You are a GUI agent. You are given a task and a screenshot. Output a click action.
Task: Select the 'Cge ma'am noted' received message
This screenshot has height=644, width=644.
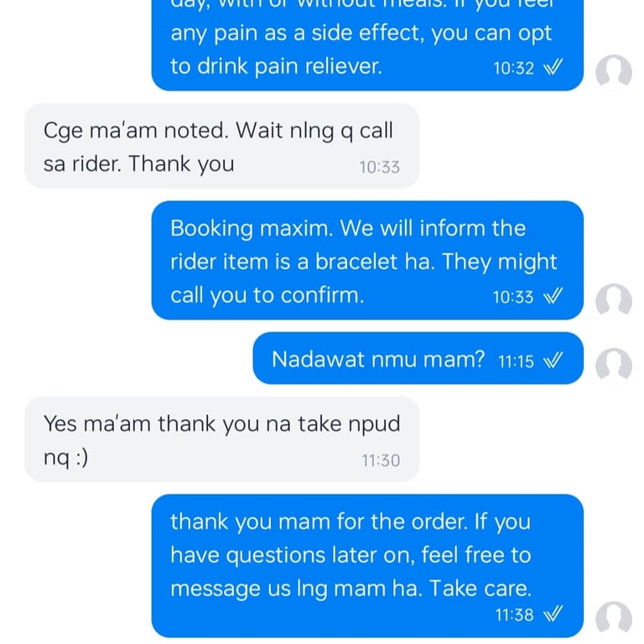(x=221, y=146)
